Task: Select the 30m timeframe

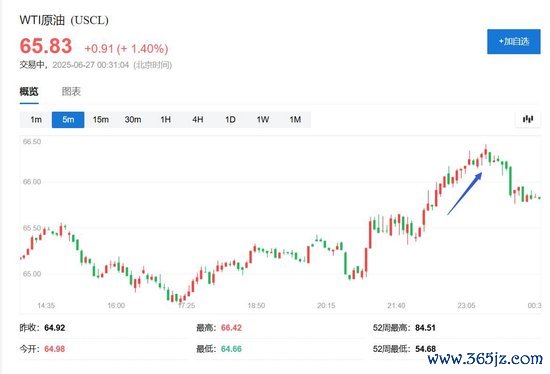Action: 133,120
